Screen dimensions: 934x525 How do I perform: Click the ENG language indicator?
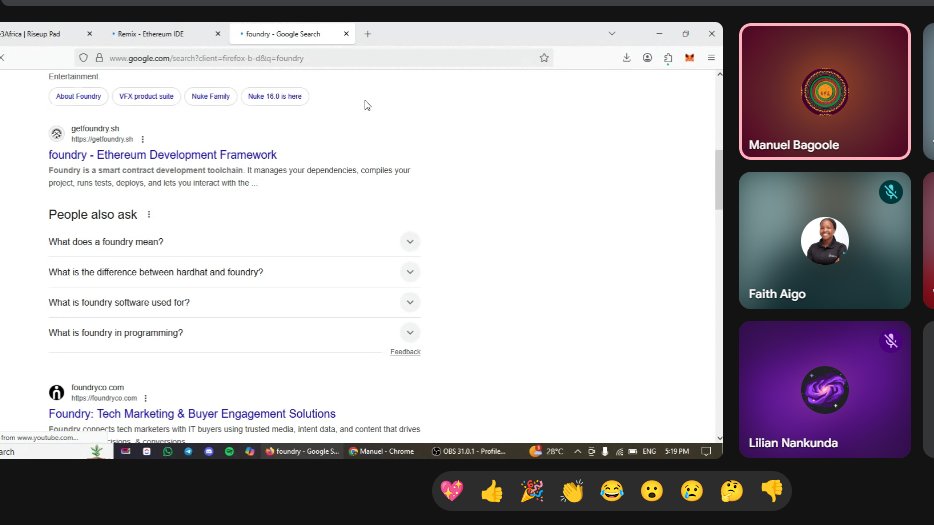click(649, 452)
